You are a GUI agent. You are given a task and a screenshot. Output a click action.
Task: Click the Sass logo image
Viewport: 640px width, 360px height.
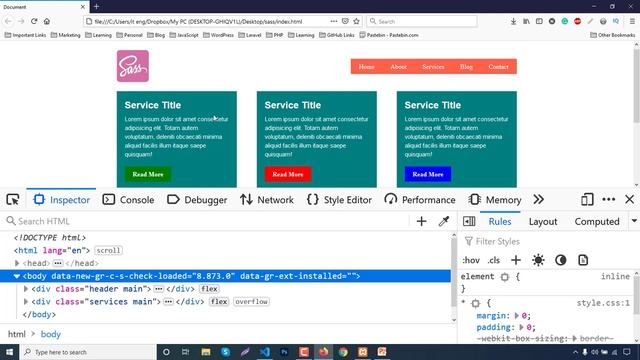coord(133,66)
